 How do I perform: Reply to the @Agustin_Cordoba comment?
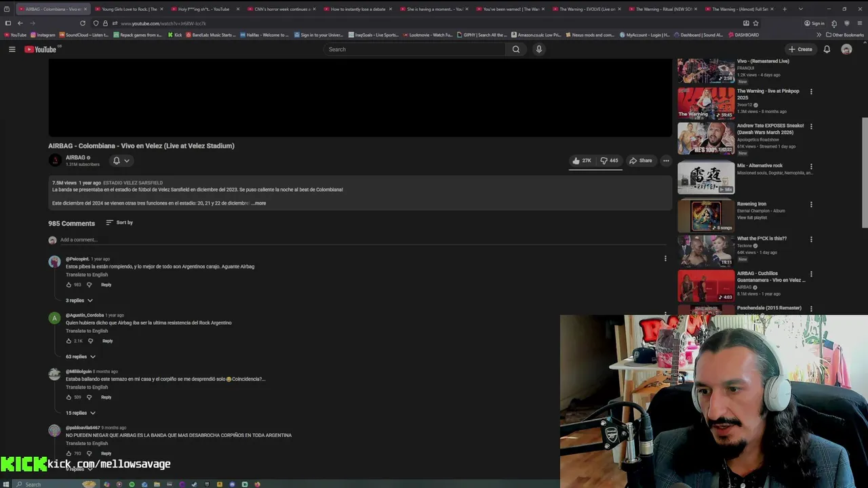107,341
